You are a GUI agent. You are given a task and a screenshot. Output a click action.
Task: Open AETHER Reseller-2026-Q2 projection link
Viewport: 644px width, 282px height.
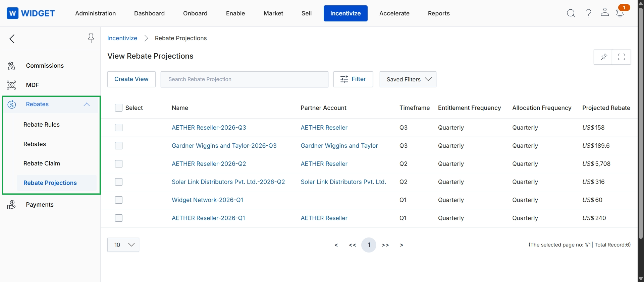point(209,164)
